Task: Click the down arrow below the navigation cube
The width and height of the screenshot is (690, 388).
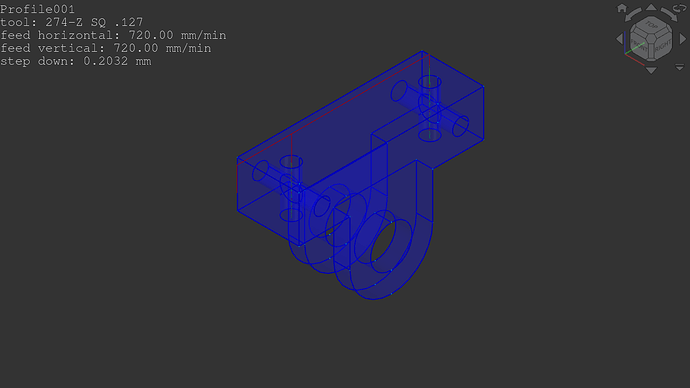Action: [651, 70]
